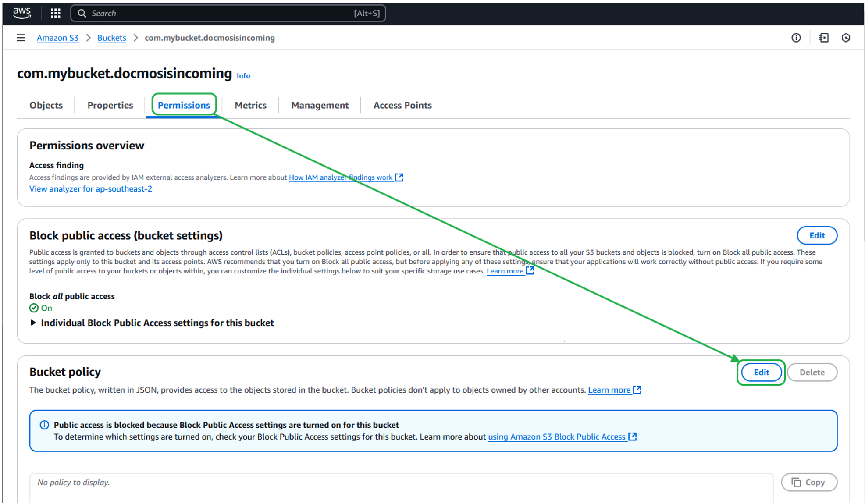Open CloudShell from the top bar

coord(846,38)
